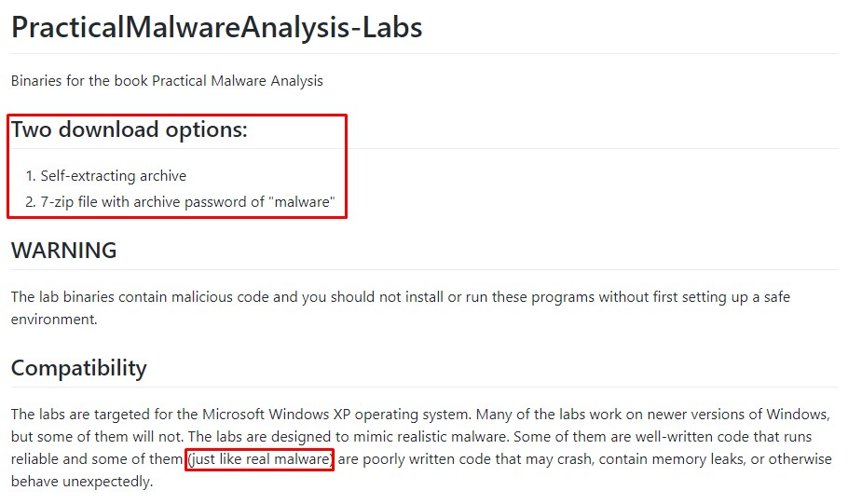862x504 pixels.
Task: Click the PracticalMalwareAnalysis-Labs page title
Action: (x=216, y=26)
